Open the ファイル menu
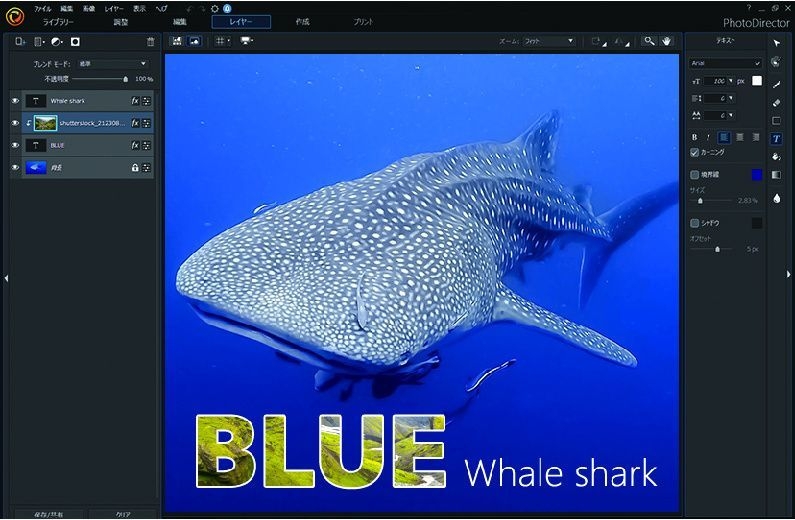795x520 pixels. click(43, 8)
